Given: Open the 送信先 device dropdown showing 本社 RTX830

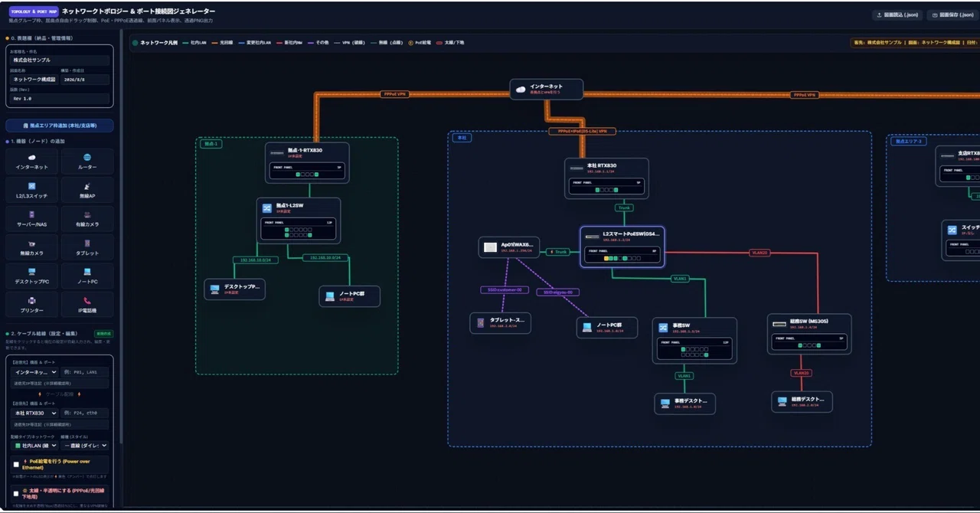Looking at the screenshot, I should point(34,413).
